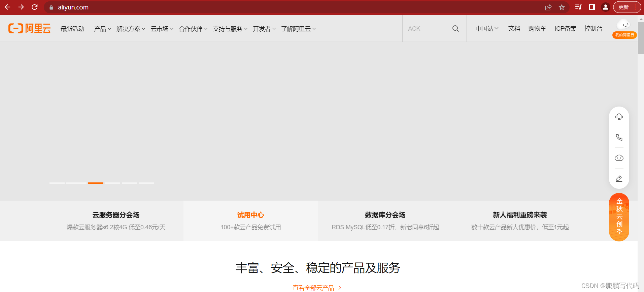This screenshot has width=644, height=292.
Task: Click the 阿里云 logo
Action: point(30,28)
